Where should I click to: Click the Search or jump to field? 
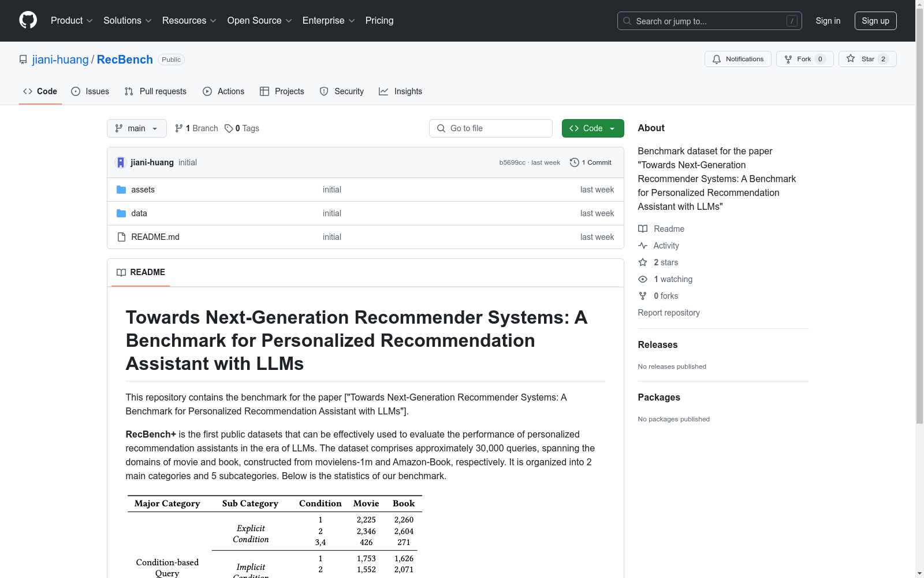tap(710, 21)
